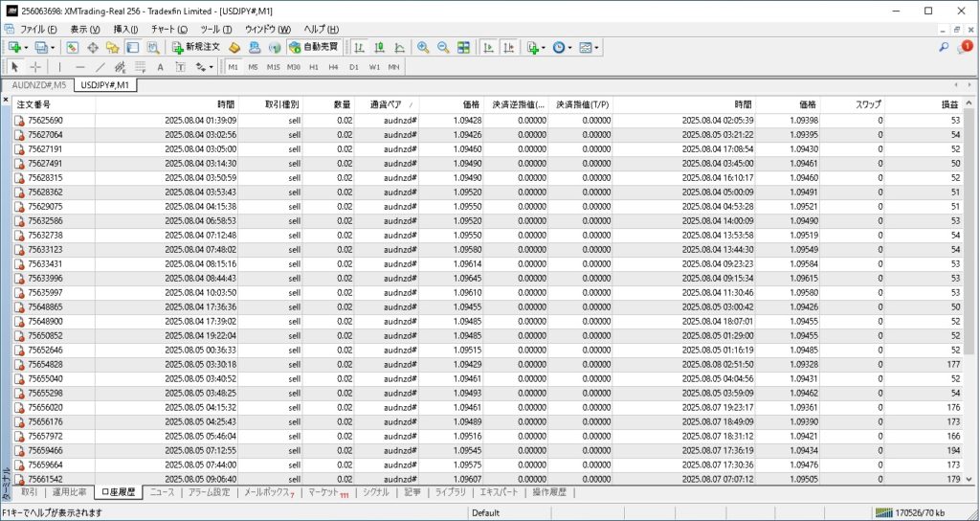The width and height of the screenshot is (980, 521).
Task: Toggle the M1 timeframe button
Action: point(234,67)
